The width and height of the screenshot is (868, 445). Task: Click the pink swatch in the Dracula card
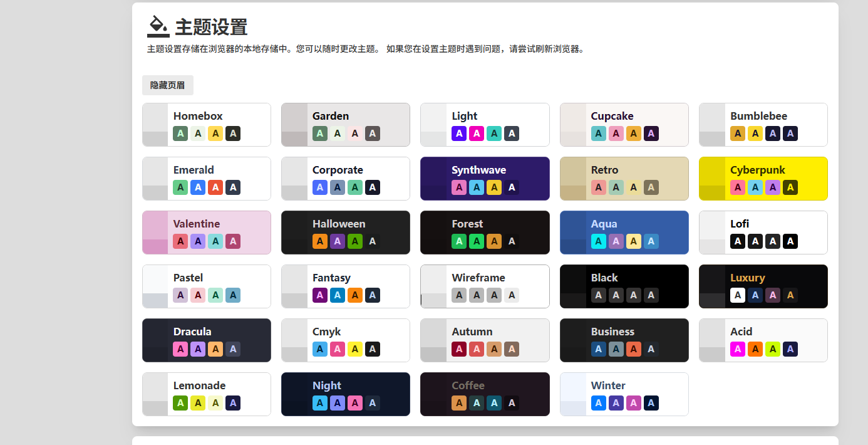click(x=180, y=349)
